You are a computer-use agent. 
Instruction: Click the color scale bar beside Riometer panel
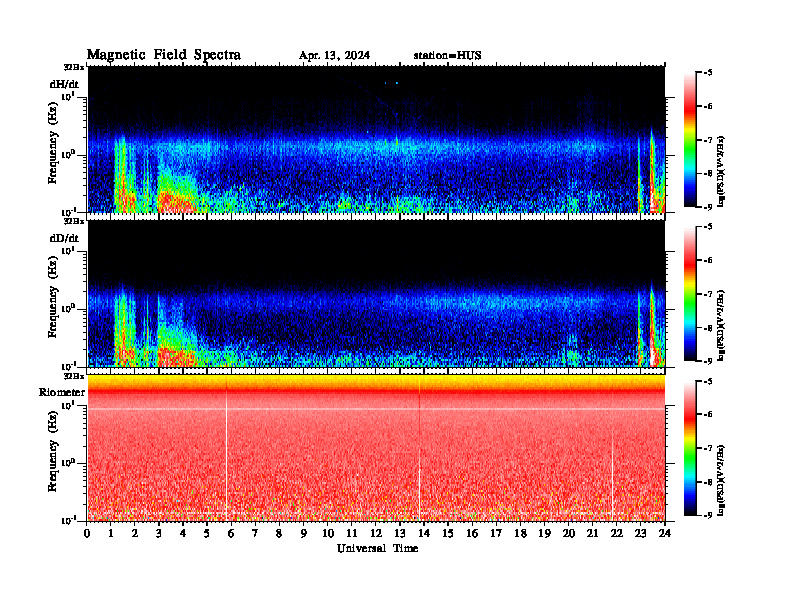point(689,448)
